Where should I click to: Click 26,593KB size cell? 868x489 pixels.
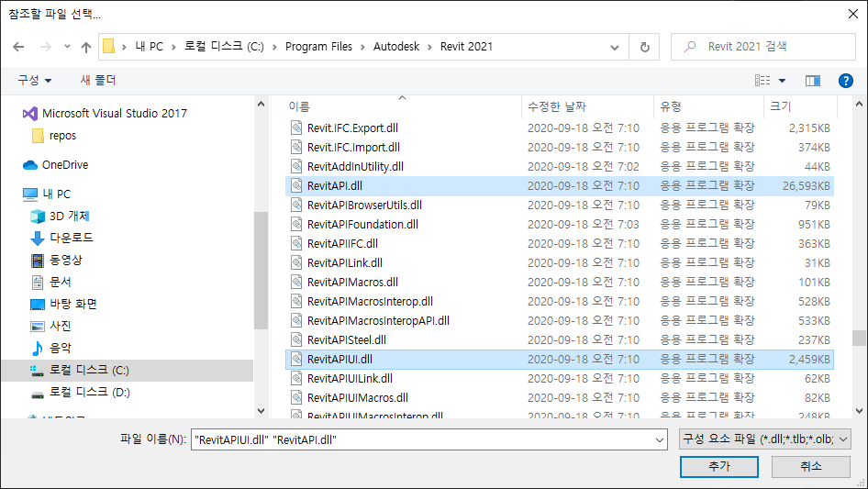point(806,186)
